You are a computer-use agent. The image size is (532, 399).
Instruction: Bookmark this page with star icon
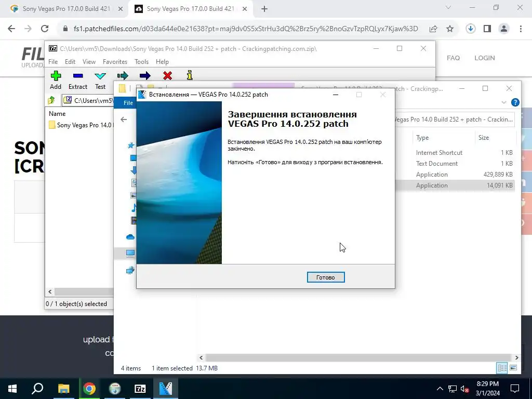[x=450, y=29]
